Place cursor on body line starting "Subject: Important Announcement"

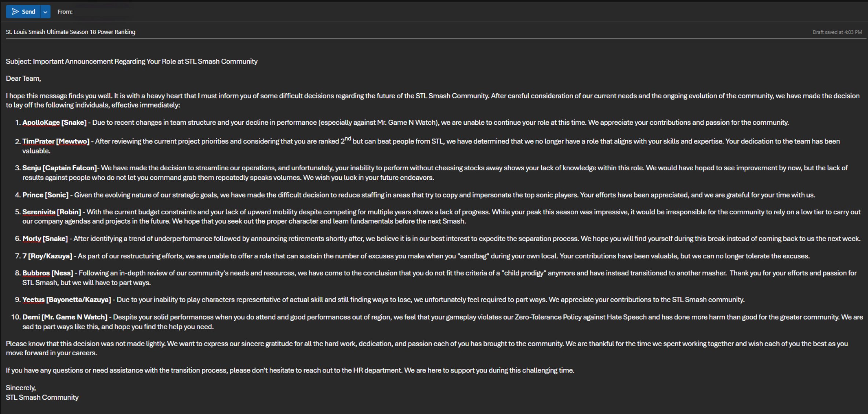click(x=131, y=61)
